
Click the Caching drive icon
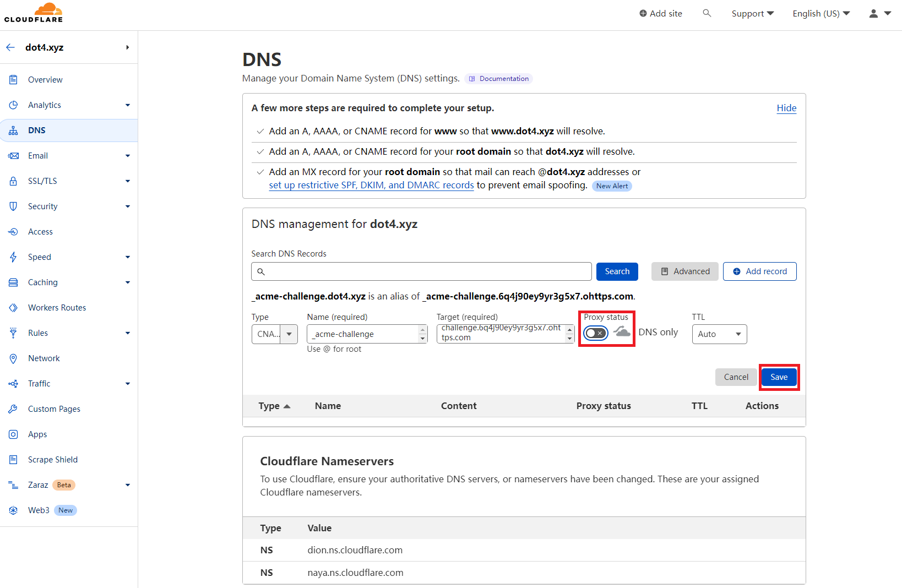13,282
